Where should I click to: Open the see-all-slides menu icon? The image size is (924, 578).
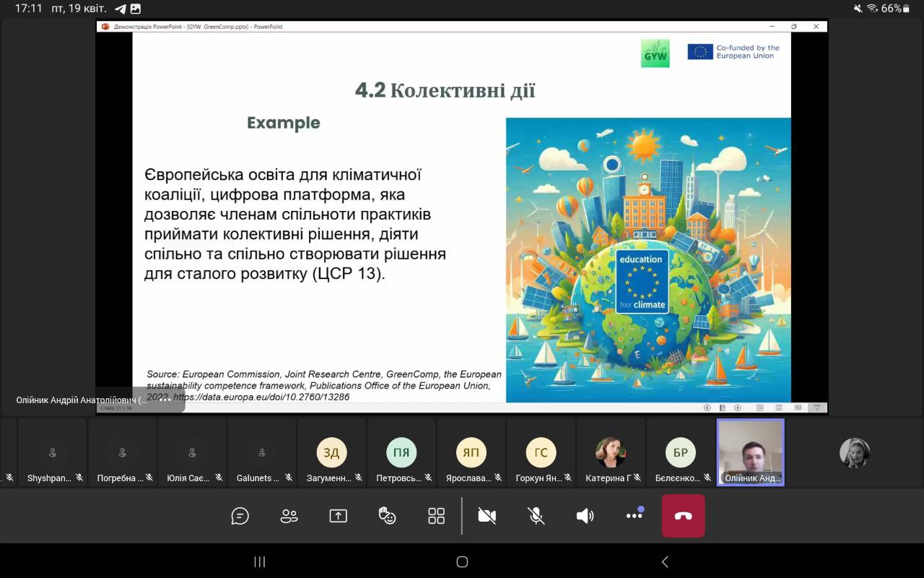click(x=722, y=408)
